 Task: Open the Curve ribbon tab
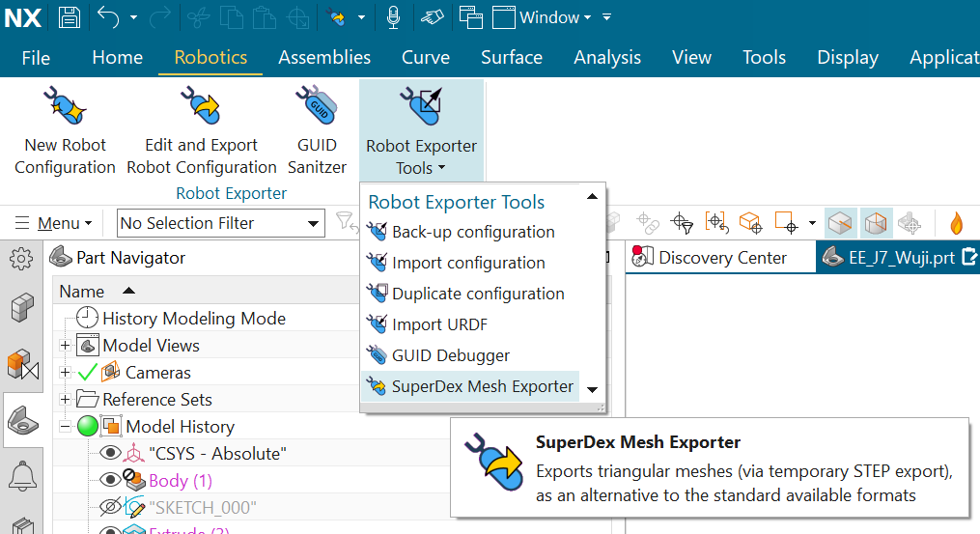(x=426, y=58)
